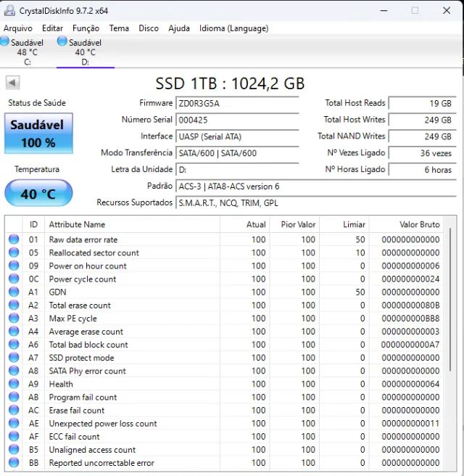Open the Idioma (Language) menu
The height and width of the screenshot is (476, 464).
pyautogui.click(x=234, y=28)
